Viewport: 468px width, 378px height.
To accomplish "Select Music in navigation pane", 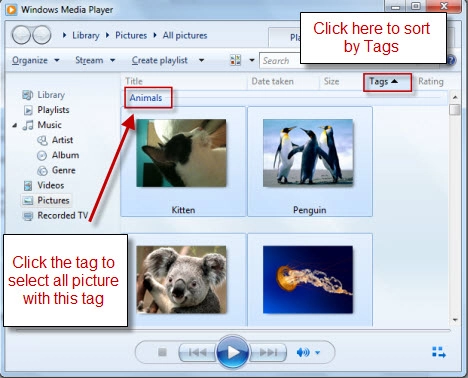I will point(49,125).
